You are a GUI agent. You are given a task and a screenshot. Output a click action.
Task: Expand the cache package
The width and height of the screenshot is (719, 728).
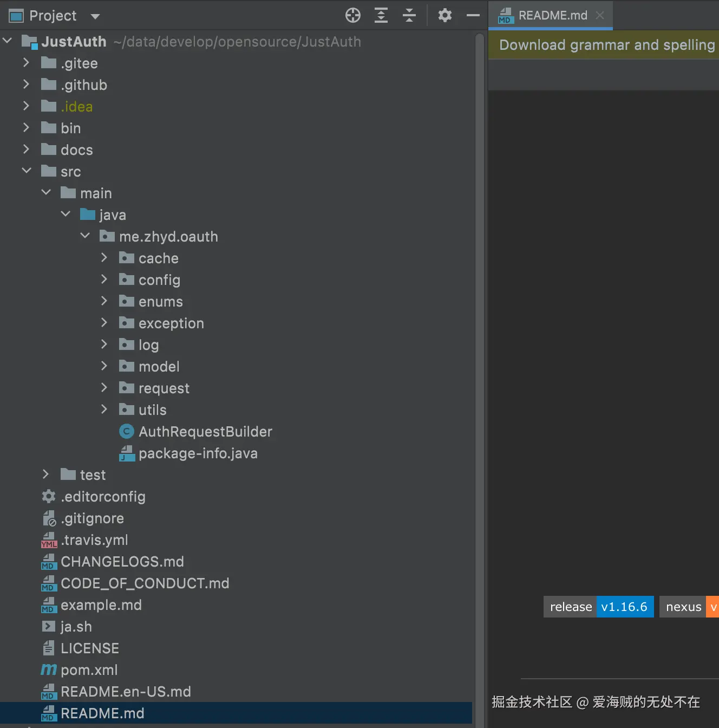coord(104,258)
